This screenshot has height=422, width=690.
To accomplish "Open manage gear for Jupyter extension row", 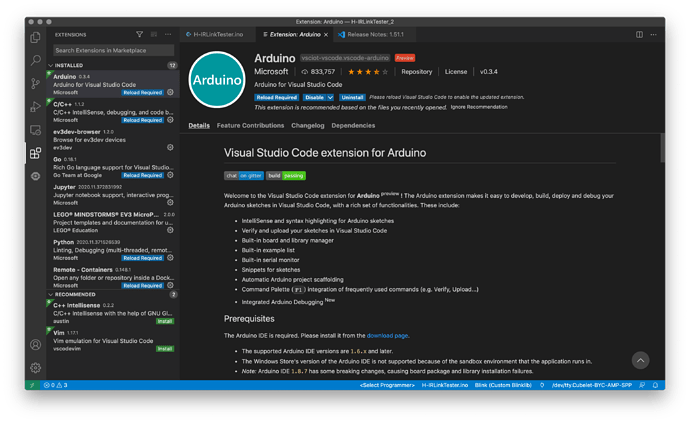I will coord(170,202).
